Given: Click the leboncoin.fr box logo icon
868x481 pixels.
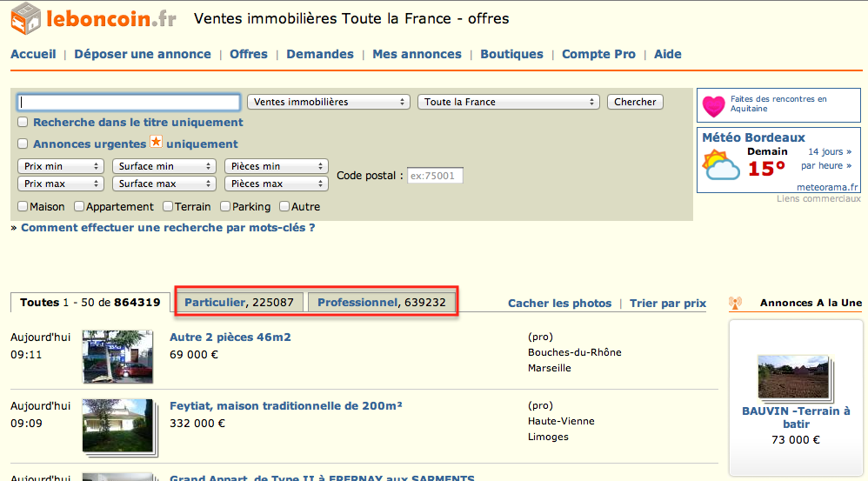Looking at the screenshot, I should 25,18.
